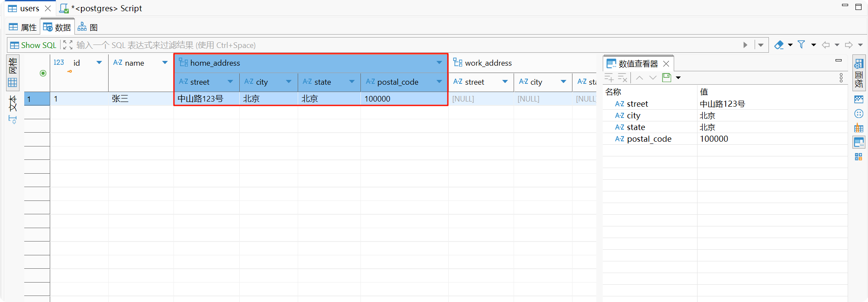Click the Show SQL button
The height and width of the screenshot is (302, 868).
tap(33, 45)
